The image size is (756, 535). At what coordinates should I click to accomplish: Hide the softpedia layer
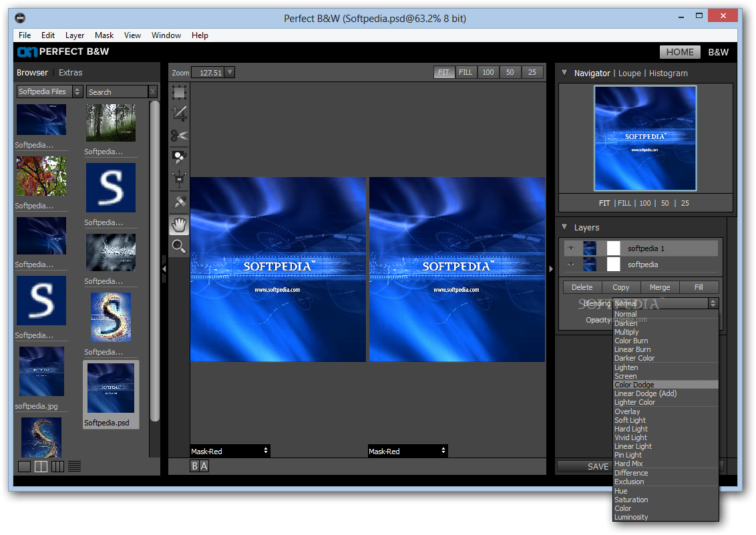click(x=571, y=264)
